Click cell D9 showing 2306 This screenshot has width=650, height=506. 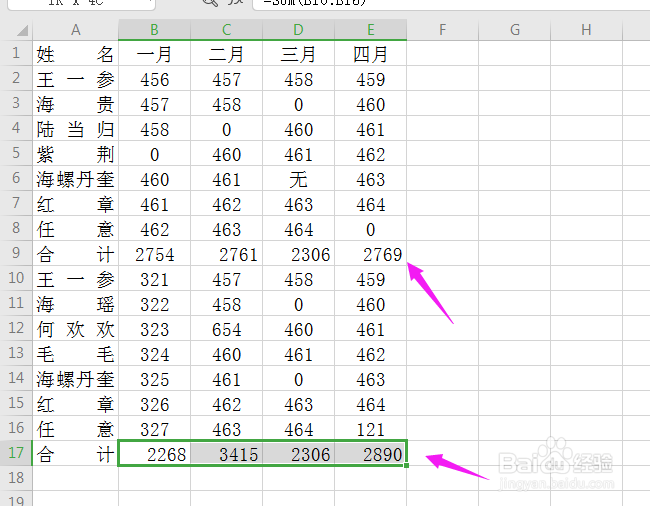point(298,253)
